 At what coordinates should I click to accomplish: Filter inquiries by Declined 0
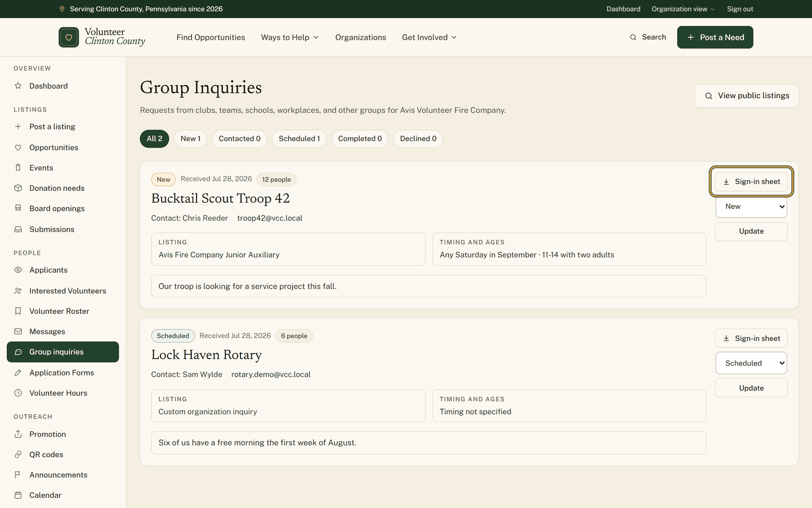point(418,139)
